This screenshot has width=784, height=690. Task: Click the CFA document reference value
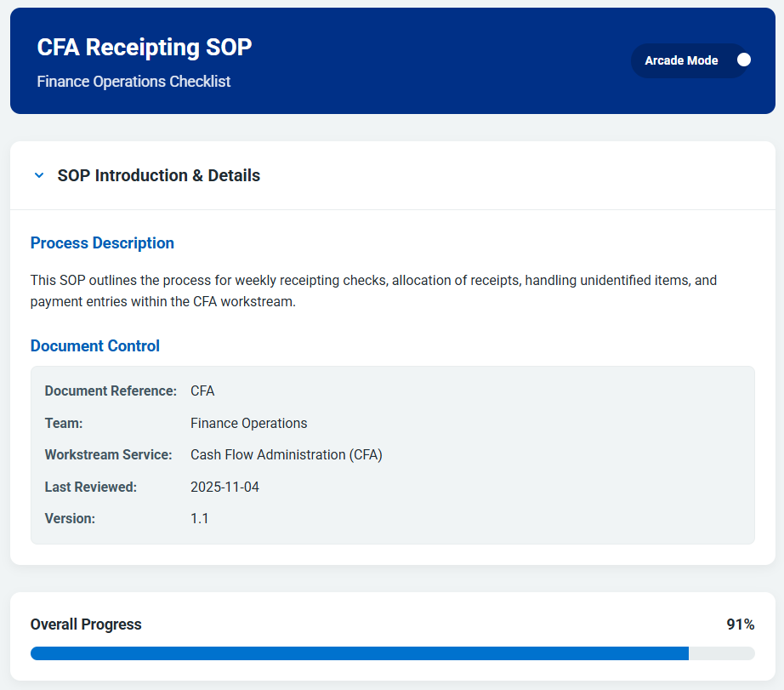(x=202, y=391)
